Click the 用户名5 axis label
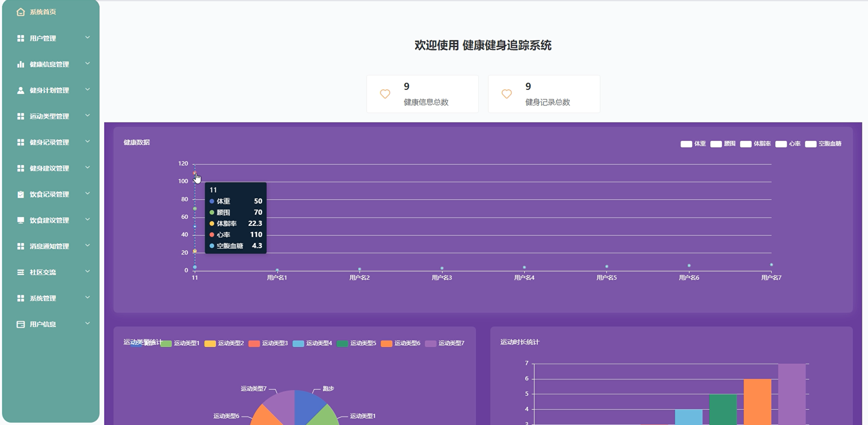The image size is (868, 425). pos(606,278)
